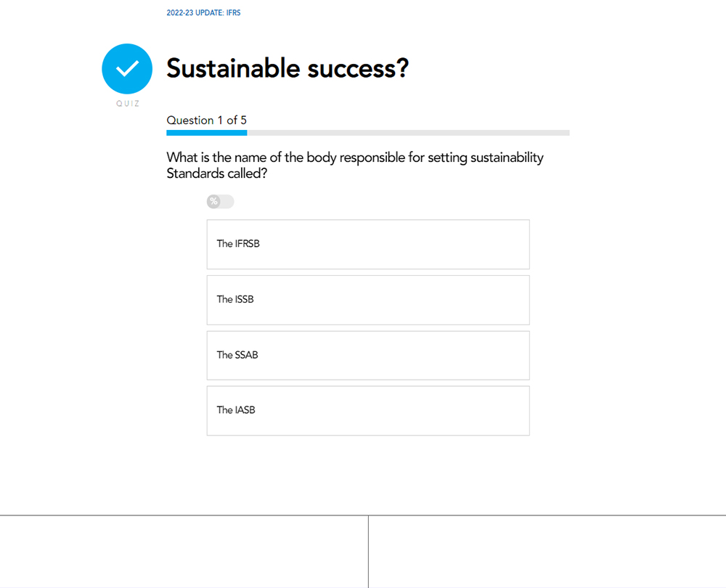Click the empty bottom-left panel
The width and height of the screenshot is (726, 588).
point(184,552)
